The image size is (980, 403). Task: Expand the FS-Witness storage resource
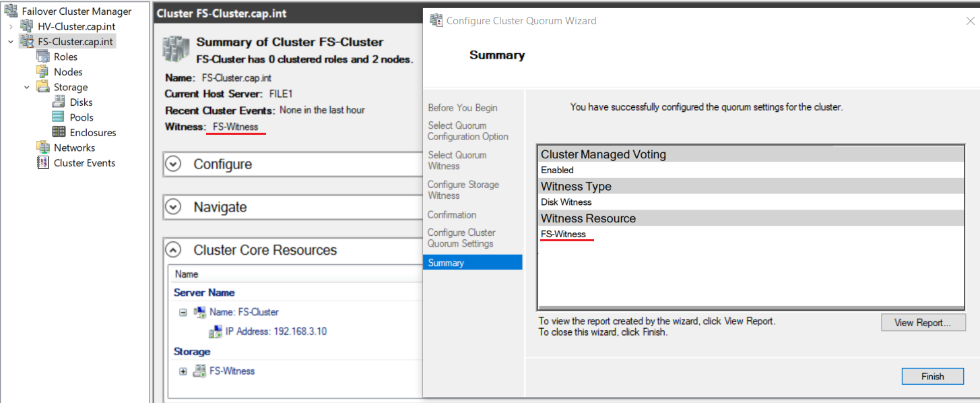coord(183,371)
